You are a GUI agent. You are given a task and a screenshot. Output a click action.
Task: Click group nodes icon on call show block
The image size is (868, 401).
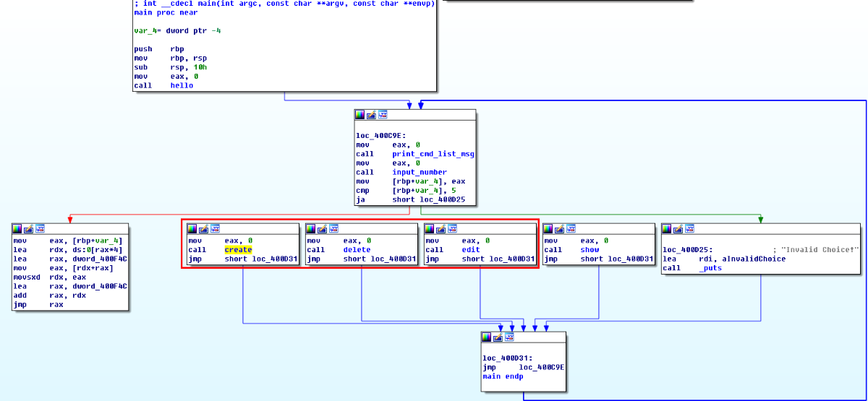(x=571, y=228)
